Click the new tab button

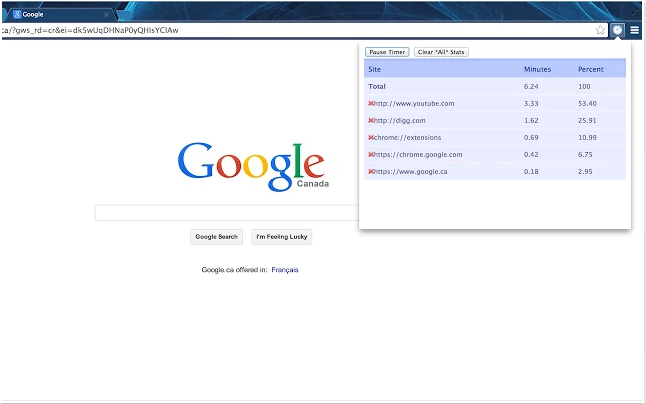click(x=123, y=15)
